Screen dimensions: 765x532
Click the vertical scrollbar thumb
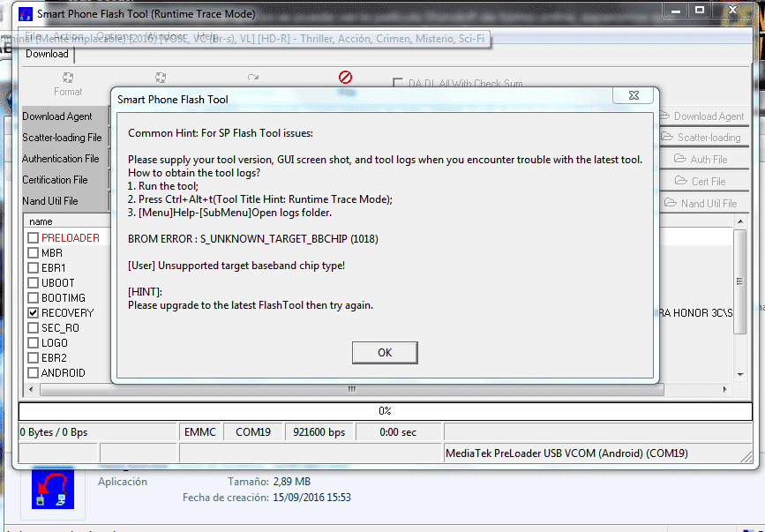740,281
